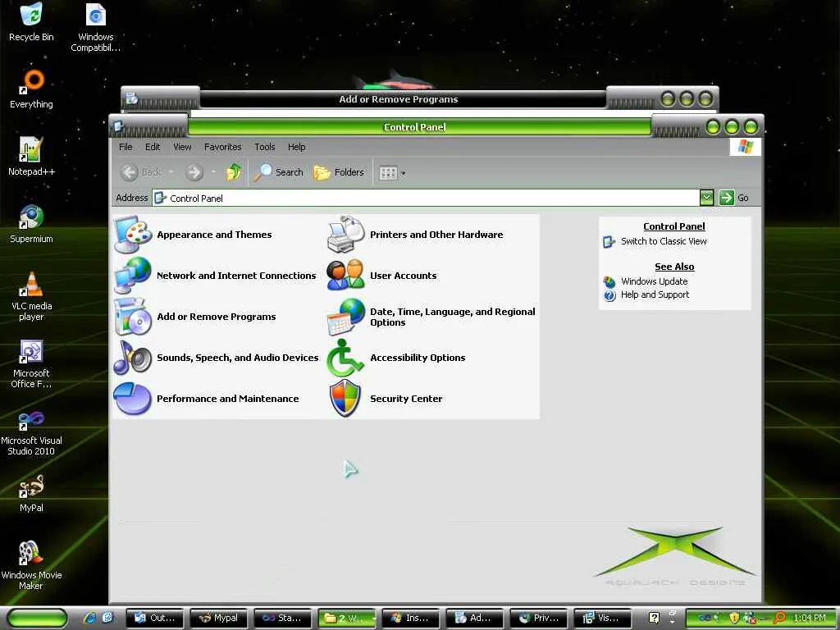
Task: Click Switch to Classic View link
Action: pos(663,241)
